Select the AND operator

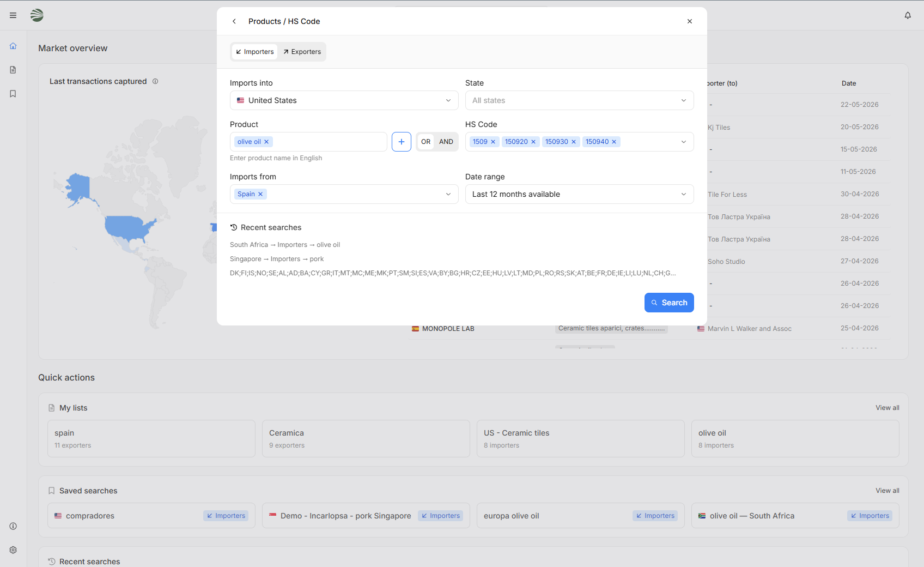pyautogui.click(x=446, y=142)
